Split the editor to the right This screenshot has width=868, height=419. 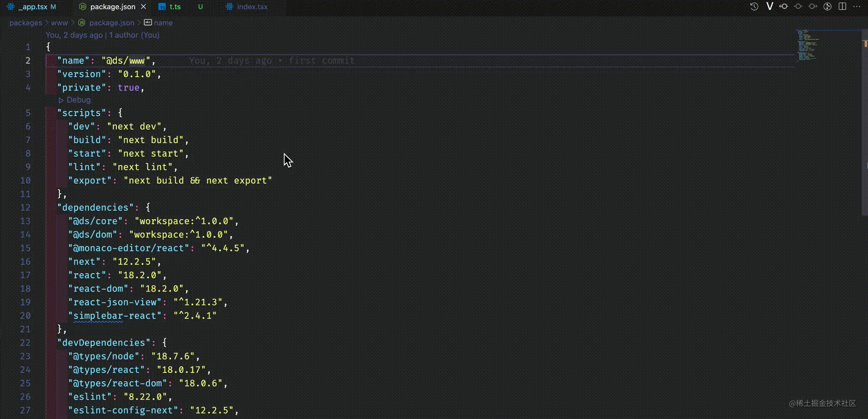coord(842,7)
